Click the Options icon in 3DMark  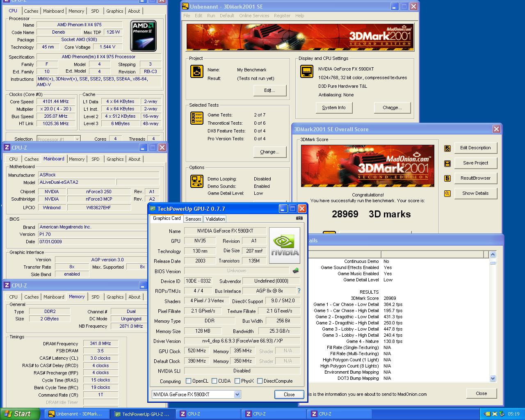[x=197, y=181]
